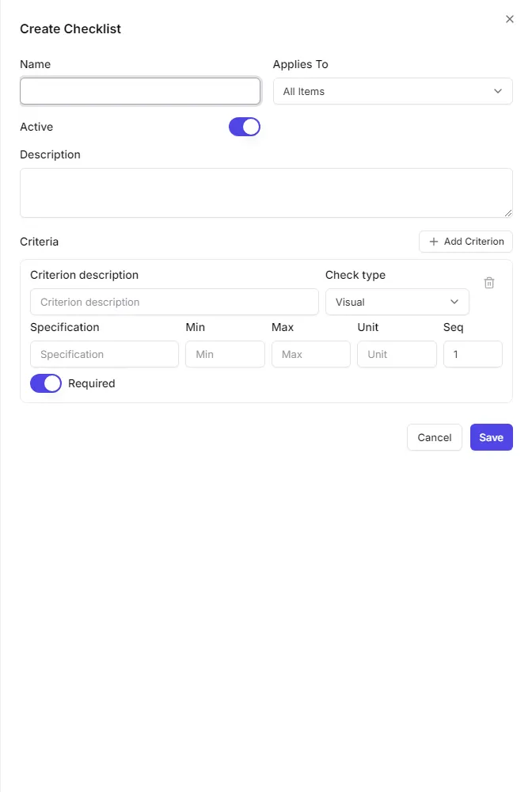
Task: Save the checklist
Action: (x=491, y=437)
